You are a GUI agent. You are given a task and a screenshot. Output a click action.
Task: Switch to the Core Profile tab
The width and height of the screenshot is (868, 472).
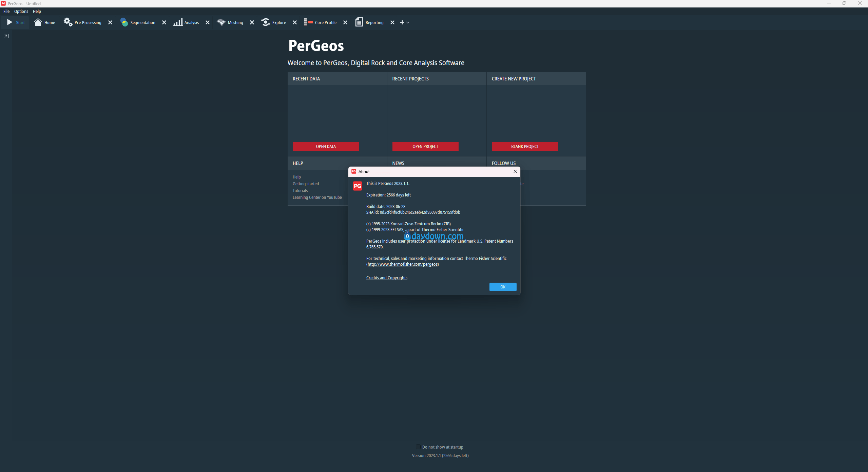[326, 23]
